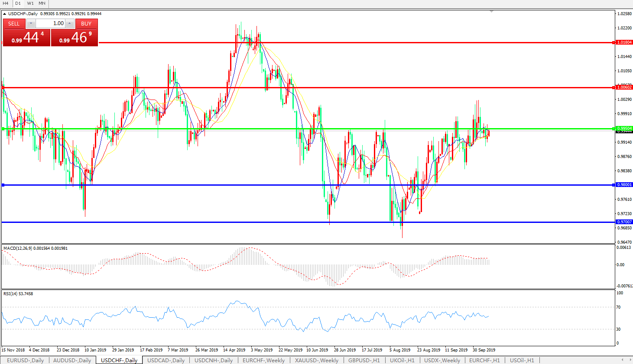Collapse the one-click trading panel arrow

[4, 14]
